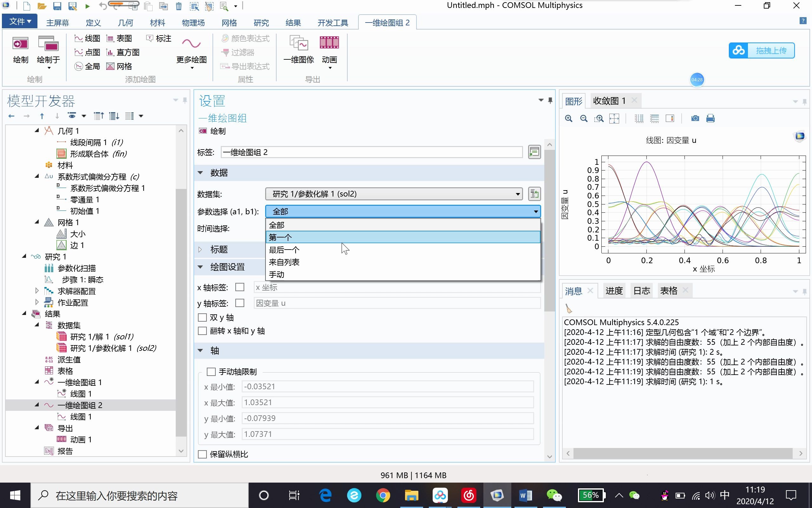
Task: Open the 数据集 dropdown
Action: tap(394, 194)
